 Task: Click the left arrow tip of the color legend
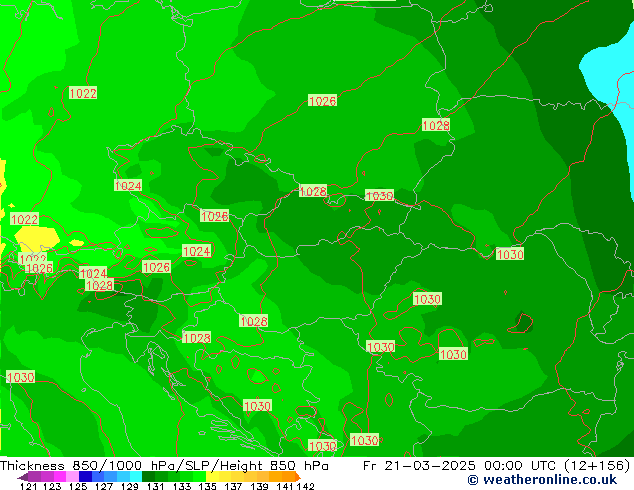pyautogui.click(x=21, y=477)
